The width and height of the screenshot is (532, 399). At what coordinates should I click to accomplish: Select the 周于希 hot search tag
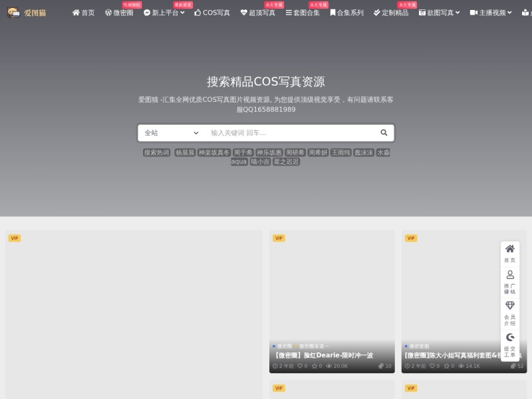click(x=243, y=153)
